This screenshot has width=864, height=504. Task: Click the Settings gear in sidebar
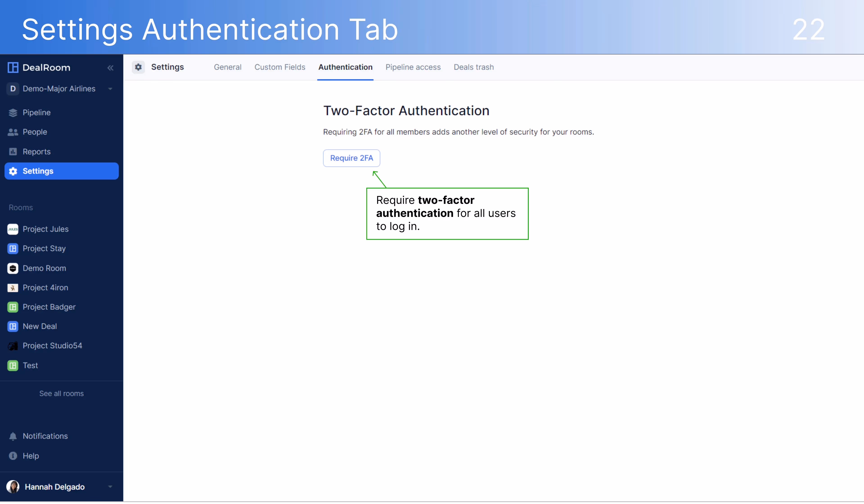click(13, 171)
